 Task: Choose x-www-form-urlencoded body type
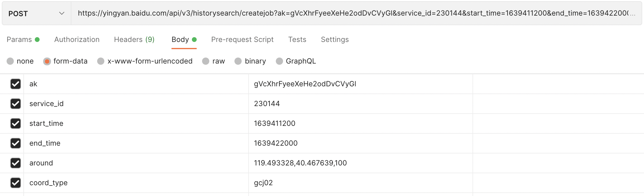coord(101,61)
